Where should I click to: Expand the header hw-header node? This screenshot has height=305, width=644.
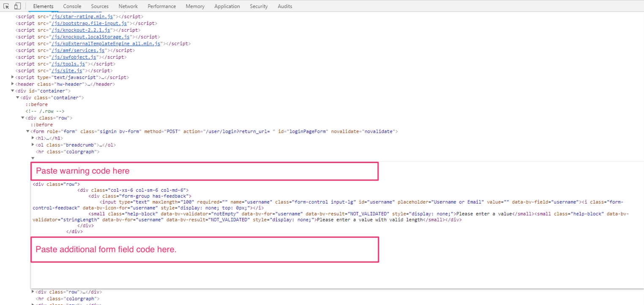click(13, 84)
